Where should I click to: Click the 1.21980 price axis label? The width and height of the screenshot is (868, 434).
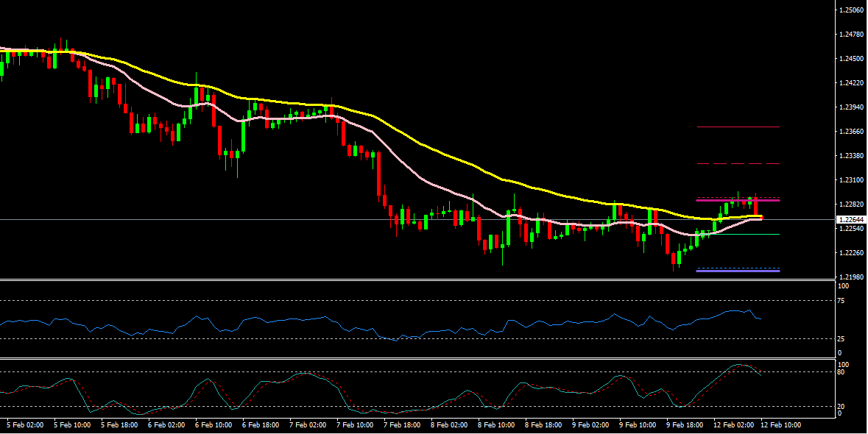tap(850, 277)
